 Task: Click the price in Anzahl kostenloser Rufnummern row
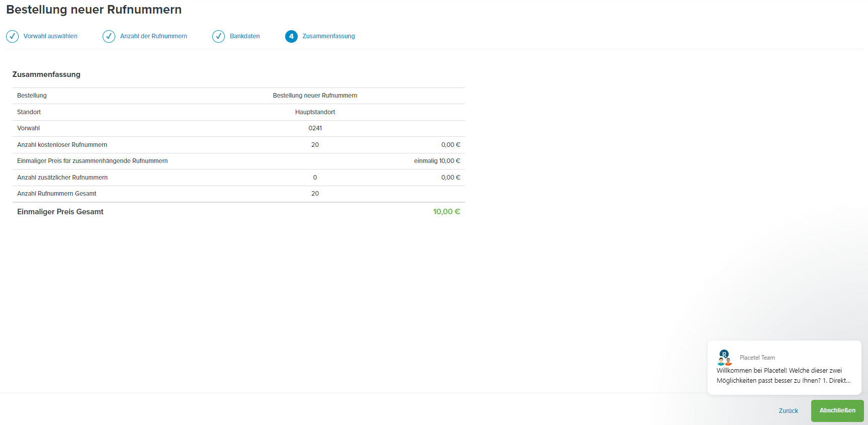pos(451,145)
